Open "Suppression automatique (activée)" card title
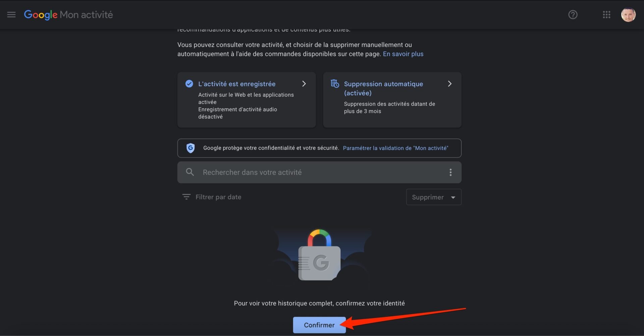The image size is (644, 336). click(x=383, y=88)
